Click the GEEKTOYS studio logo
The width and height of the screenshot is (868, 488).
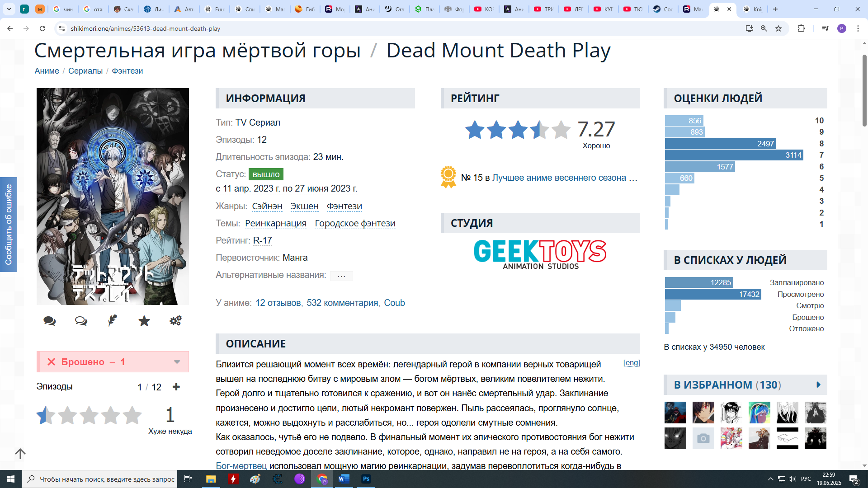tap(540, 254)
